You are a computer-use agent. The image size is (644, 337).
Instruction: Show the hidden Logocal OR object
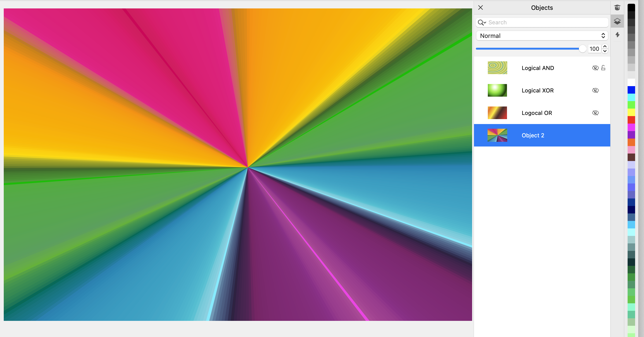point(595,113)
